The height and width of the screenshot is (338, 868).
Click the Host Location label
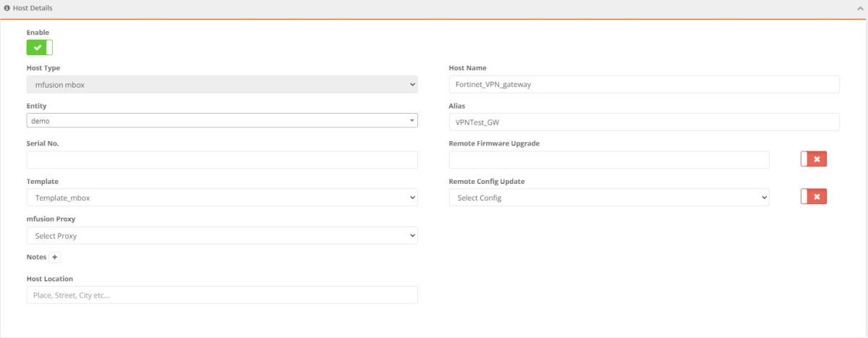pos(50,278)
